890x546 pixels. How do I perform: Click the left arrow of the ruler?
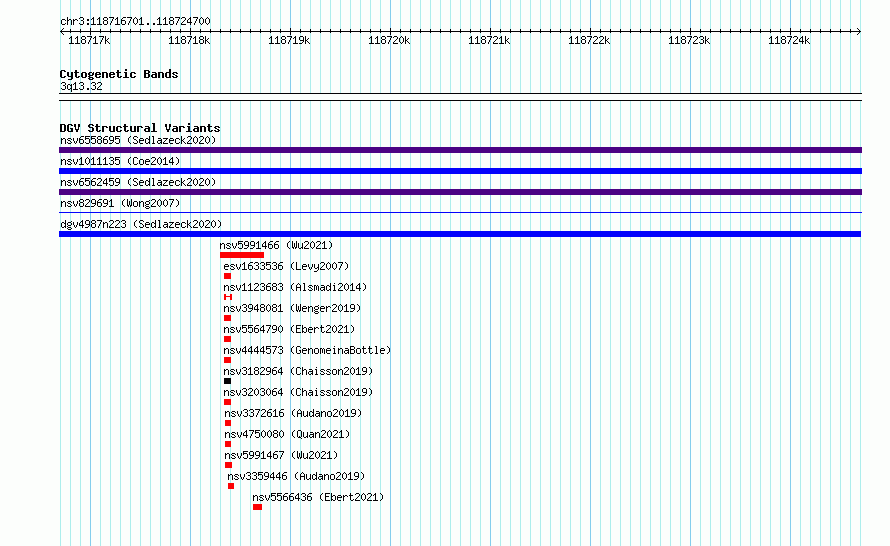62,32
